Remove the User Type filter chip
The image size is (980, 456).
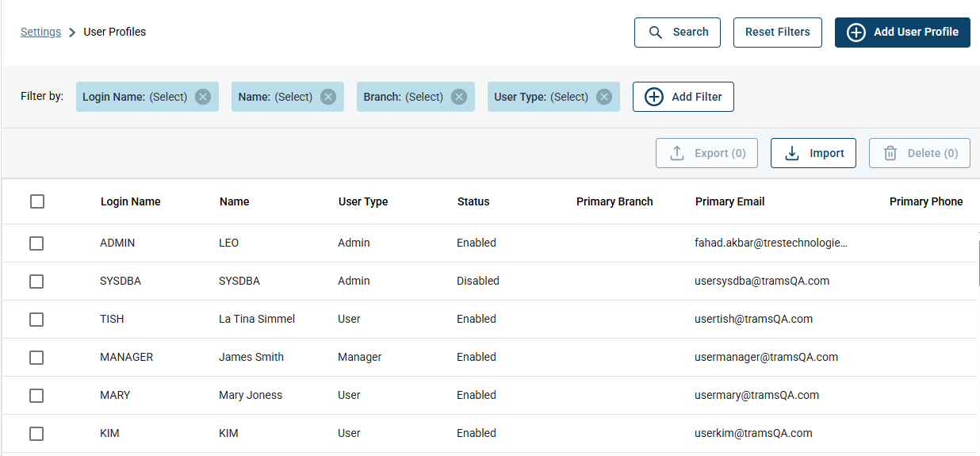(604, 97)
